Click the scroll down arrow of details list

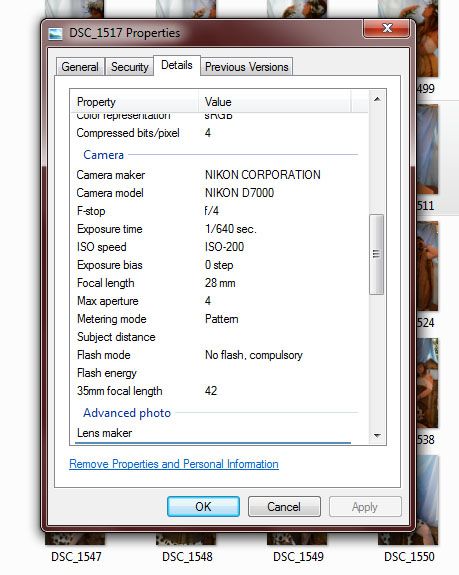(x=377, y=436)
